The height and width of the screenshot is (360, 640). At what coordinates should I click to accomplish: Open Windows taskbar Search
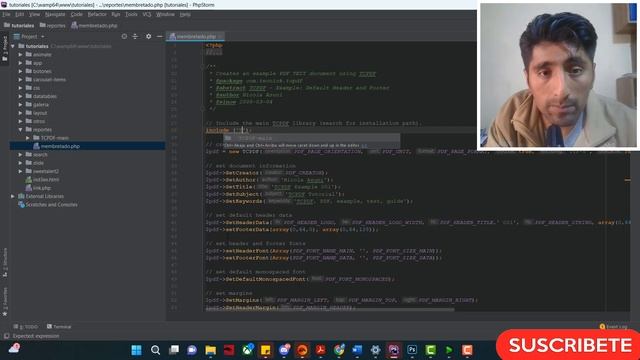click(155, 350)
